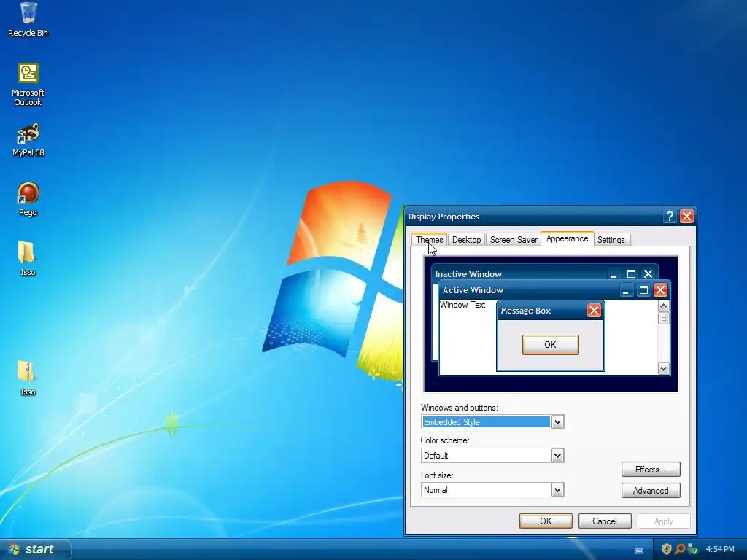The image size is (747, 560).
Task: Click the preview scrollbar down arrow
Action: click(663, 368)
